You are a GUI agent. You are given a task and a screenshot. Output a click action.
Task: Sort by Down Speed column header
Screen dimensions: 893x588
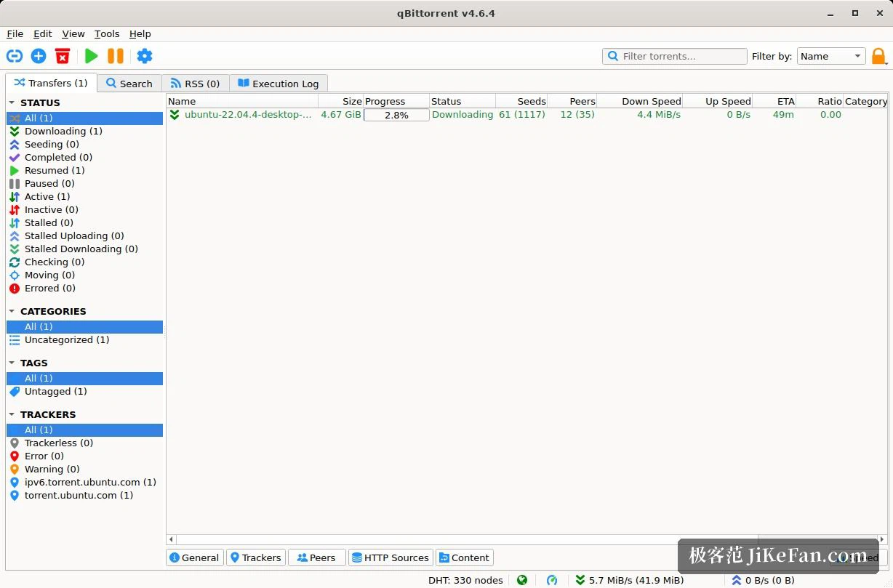pyautogui.click(x=641, y=101)
